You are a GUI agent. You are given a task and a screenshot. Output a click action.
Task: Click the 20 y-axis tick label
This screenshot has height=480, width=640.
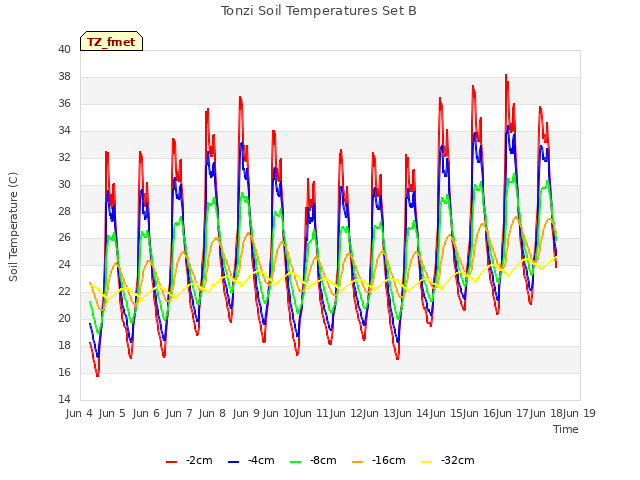tap(64, 318)
